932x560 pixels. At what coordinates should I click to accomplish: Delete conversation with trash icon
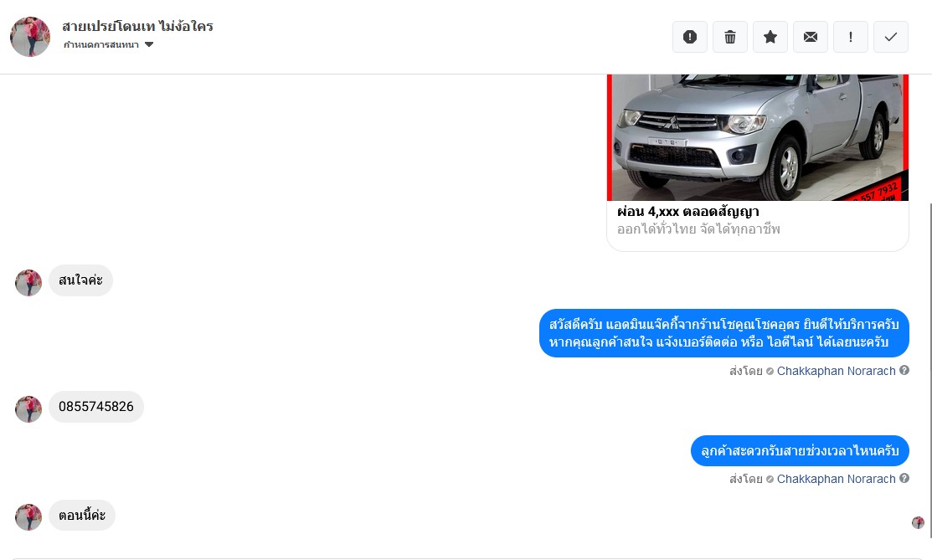click(x=730, y=37)
